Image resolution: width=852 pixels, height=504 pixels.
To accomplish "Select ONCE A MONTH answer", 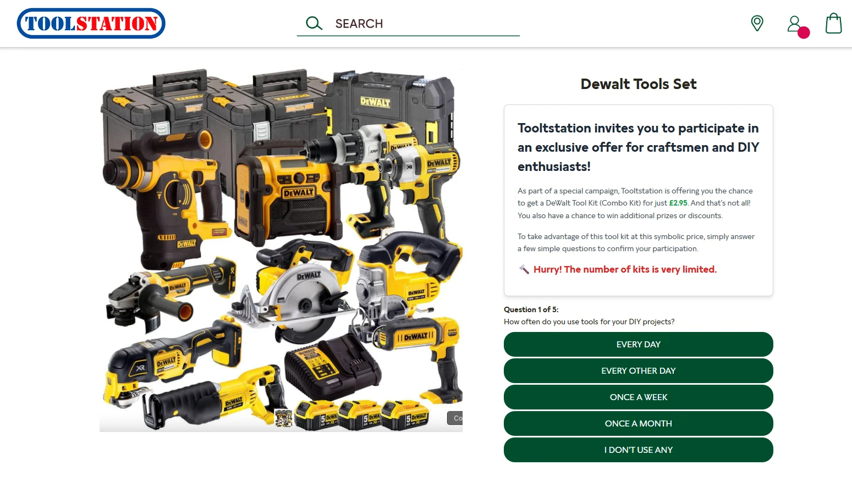I will coord(638,424).
